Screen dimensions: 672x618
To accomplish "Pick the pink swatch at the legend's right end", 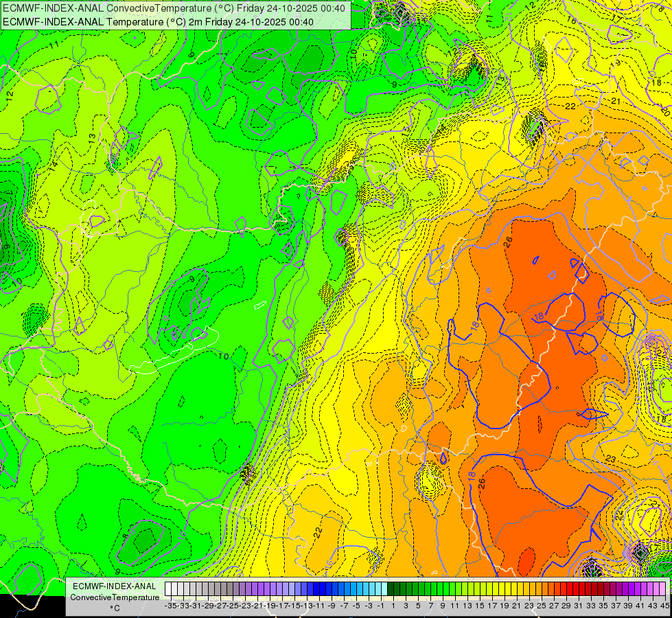I will [x=662, y=589].
